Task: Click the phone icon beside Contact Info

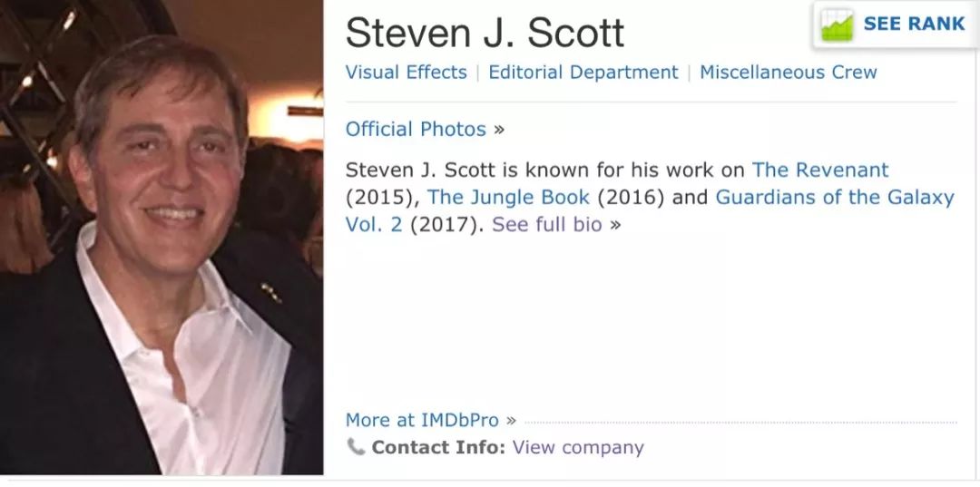Action: point(355,446)
